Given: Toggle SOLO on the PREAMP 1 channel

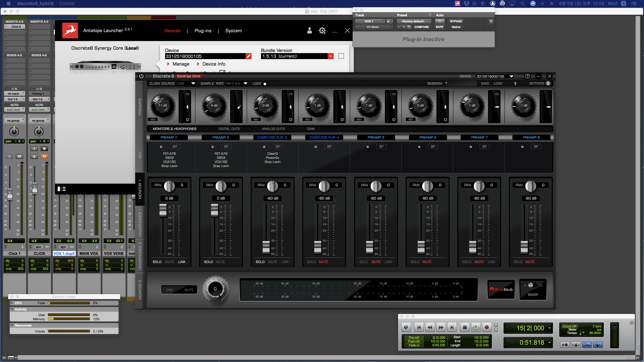Looking at the screenshot, I should coord(157,262).
